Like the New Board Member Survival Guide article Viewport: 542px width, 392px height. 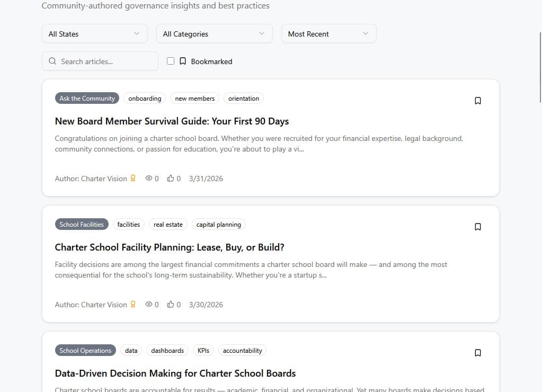(171, 179)
